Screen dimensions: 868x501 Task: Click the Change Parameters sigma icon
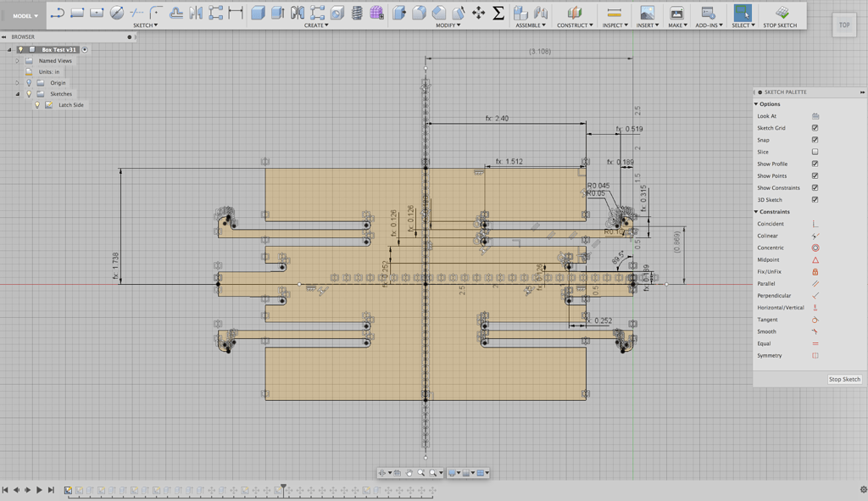(498, 13)
